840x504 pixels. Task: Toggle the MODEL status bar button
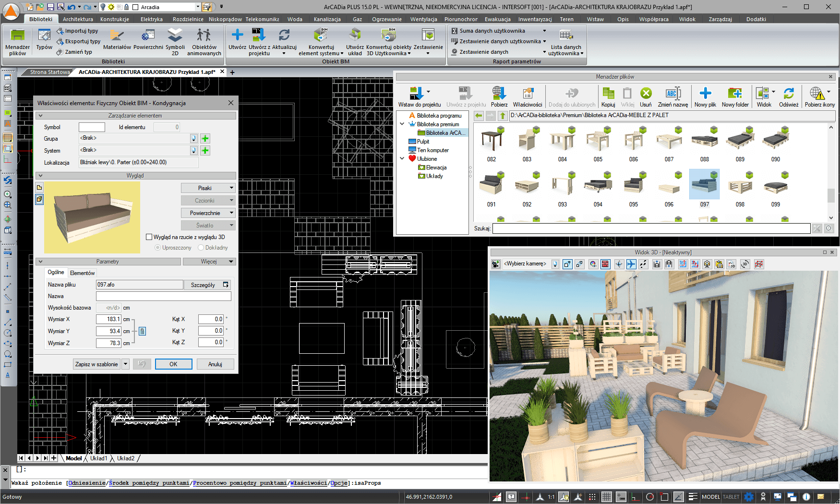(x=710, y=497)
